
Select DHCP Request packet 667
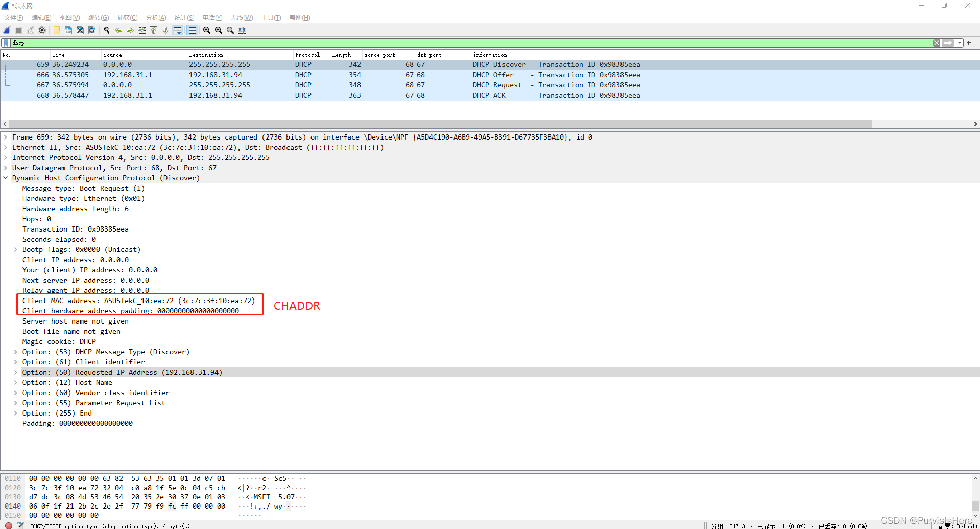[490, 85]
